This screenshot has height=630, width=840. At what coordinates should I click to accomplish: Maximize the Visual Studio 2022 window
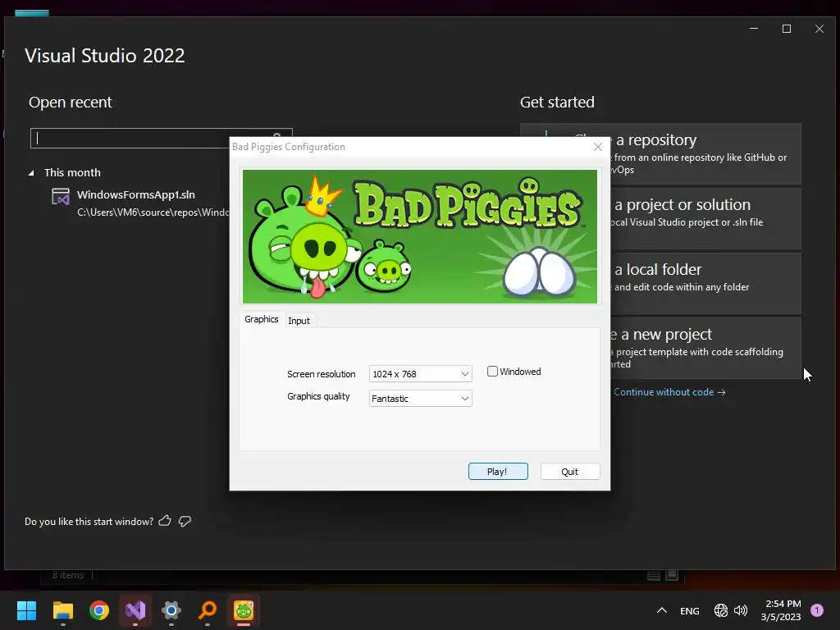[787, 29]
